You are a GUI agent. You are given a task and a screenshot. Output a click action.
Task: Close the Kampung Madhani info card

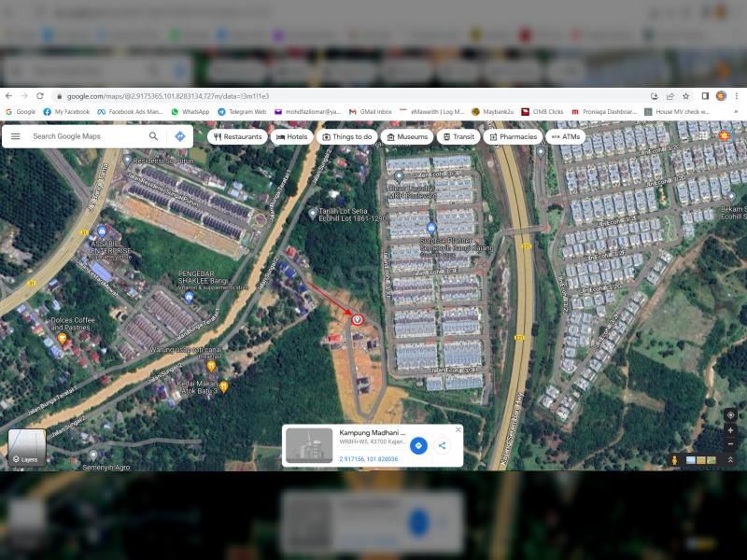[x=458, y=430]
